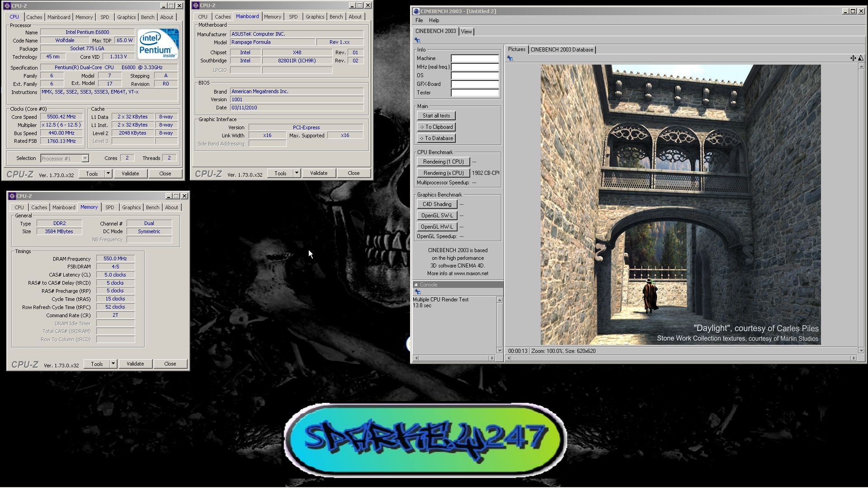This screenshot has width=868, height=488.
Task: Click title bar icon of Mainboard CPU-Z window
Action: click(x=196, y=5)
